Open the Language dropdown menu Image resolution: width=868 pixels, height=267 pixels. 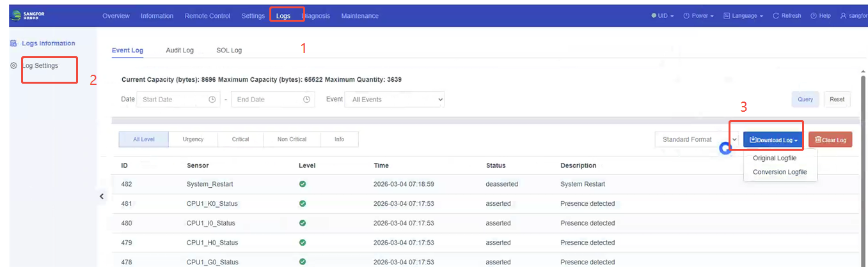[743, 16]
